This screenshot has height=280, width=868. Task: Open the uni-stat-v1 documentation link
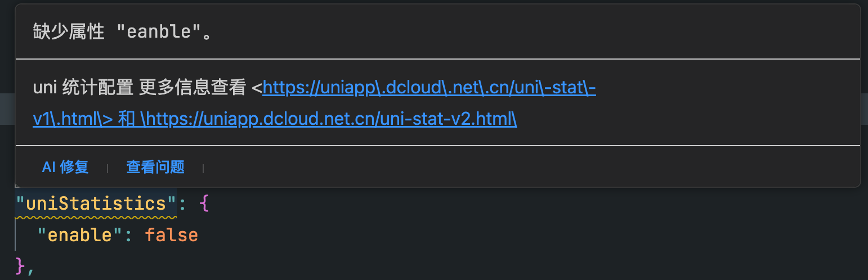(429, 88)
